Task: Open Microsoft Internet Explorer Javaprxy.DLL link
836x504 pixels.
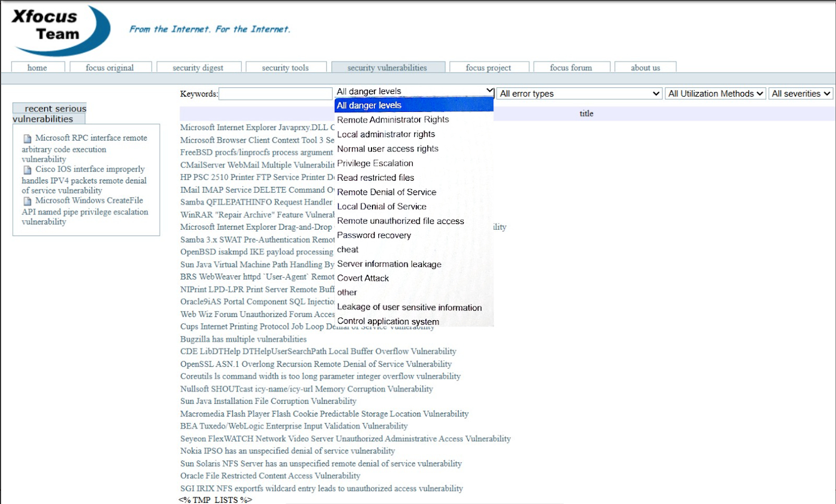Action: tap(258, 127)
